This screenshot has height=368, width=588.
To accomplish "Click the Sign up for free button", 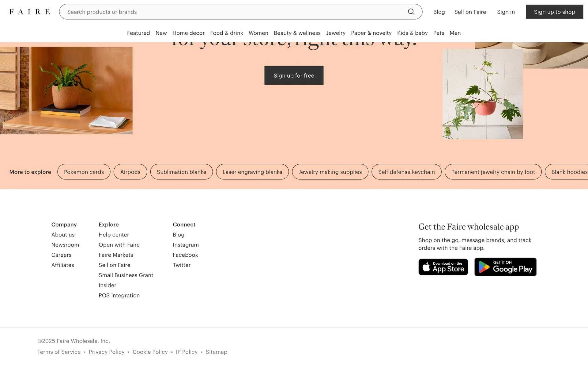I will click(294, 75).
